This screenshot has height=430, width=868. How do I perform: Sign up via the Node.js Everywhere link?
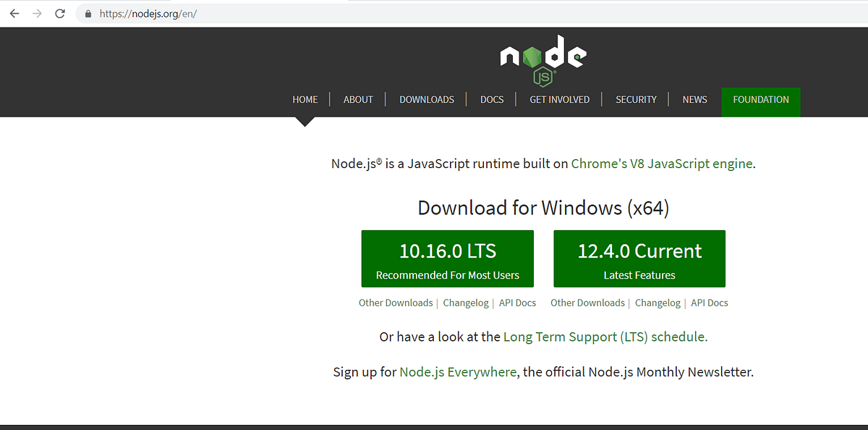click(458, 371)
